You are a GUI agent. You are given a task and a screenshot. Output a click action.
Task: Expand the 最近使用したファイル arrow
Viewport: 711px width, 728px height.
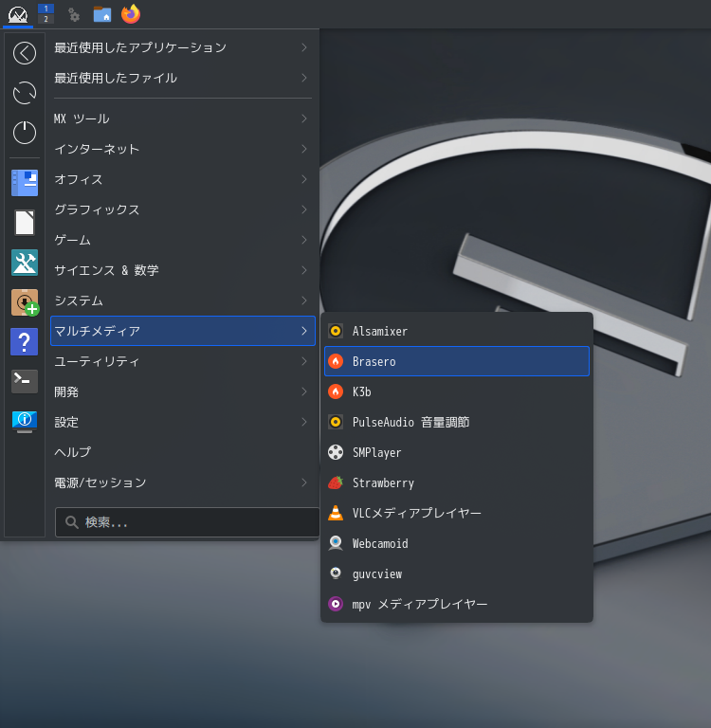click(304, 78)
